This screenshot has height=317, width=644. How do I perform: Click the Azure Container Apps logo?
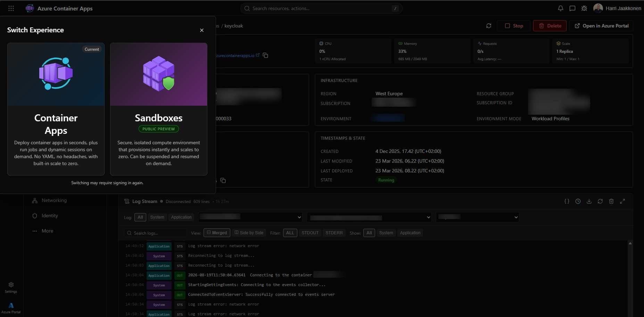point(30,8)
